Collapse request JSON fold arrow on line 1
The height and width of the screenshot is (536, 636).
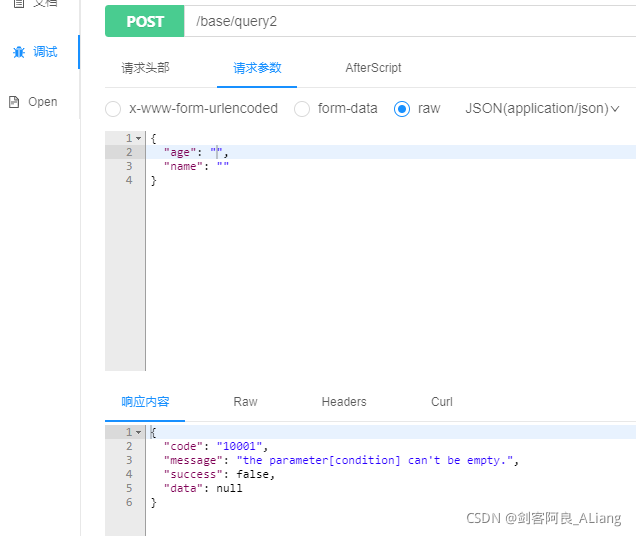coord(138,138)
